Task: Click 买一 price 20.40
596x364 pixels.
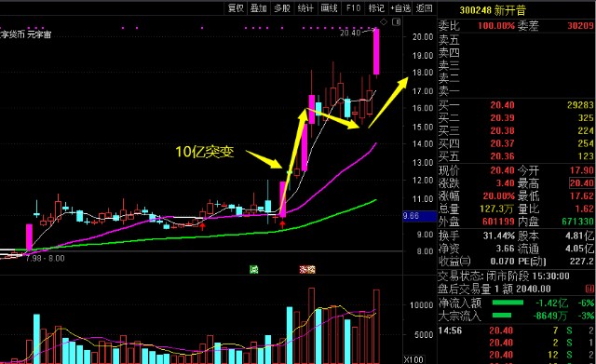Action: coord(502,105)
